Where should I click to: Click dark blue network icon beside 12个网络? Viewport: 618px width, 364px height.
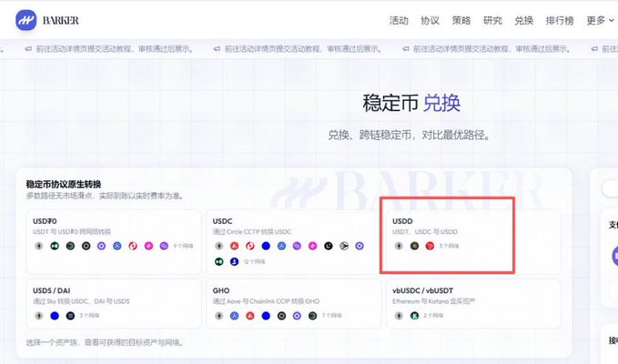click(235, 261)
